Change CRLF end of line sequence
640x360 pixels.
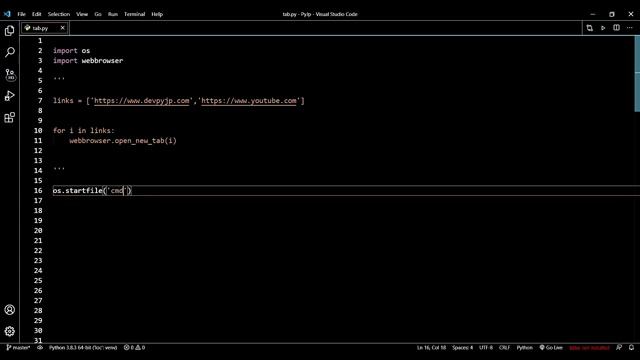click(x=504, y=348)
